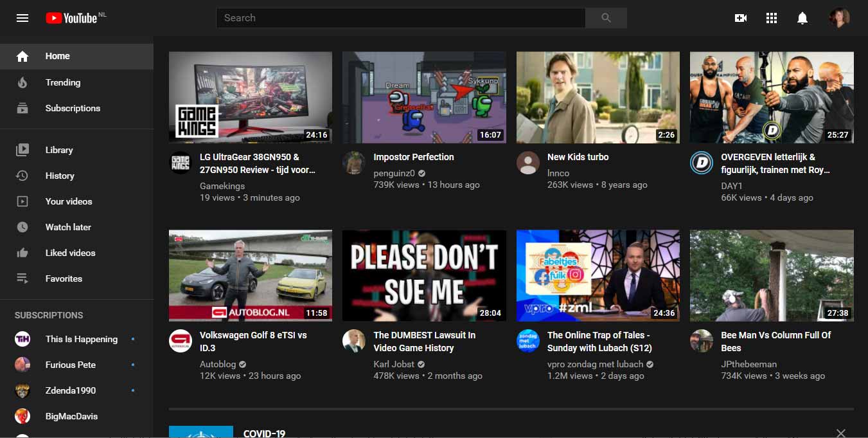Open the Impostor Perfection video title
The width and height of the screenshot is (868, 438).
[414, 157]
